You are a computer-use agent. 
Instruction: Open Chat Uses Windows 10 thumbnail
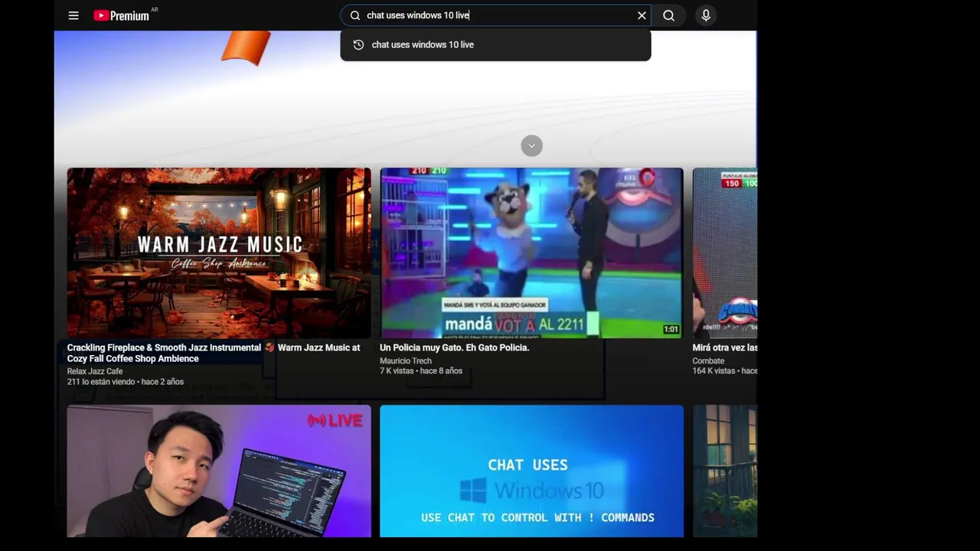(x=531, y=471)
